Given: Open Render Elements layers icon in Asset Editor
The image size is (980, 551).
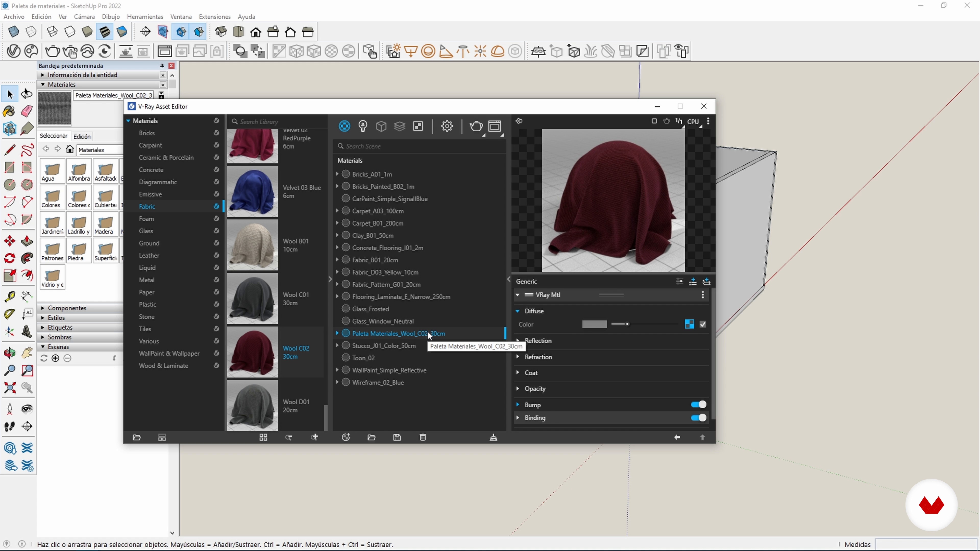Looking at the screenshot, I should pos(399,126).
